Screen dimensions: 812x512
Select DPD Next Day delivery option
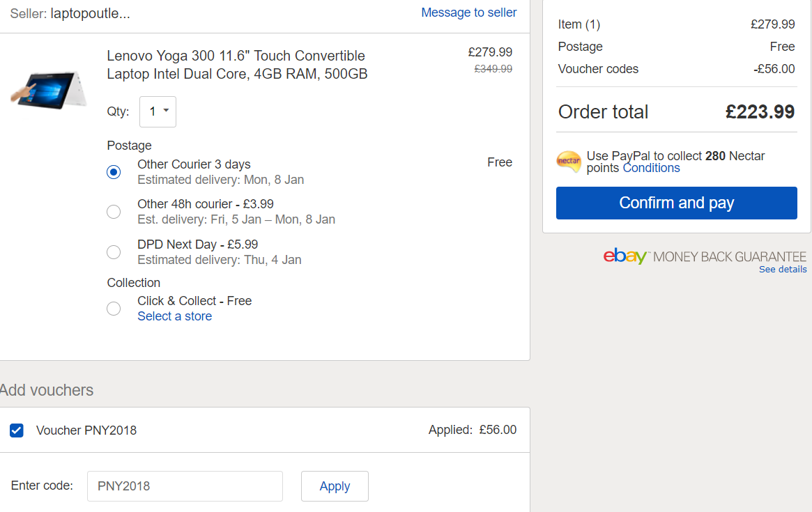point(114,252)
